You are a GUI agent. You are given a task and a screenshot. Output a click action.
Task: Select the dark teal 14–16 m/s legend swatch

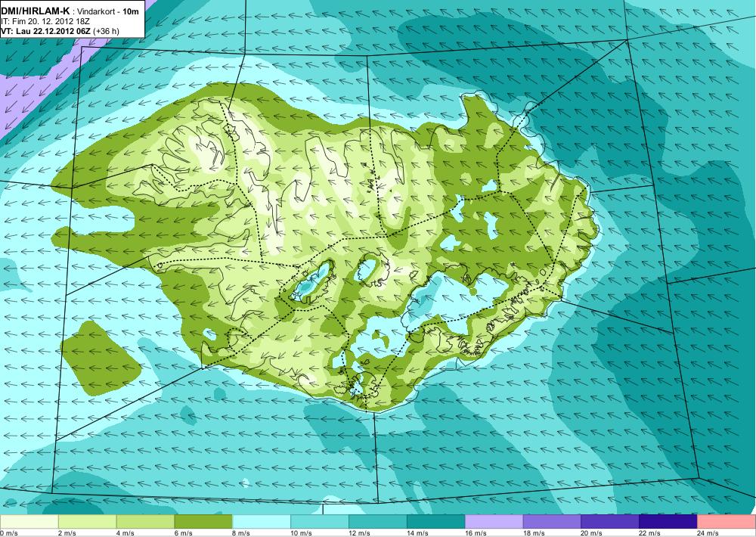pos(436,522)
